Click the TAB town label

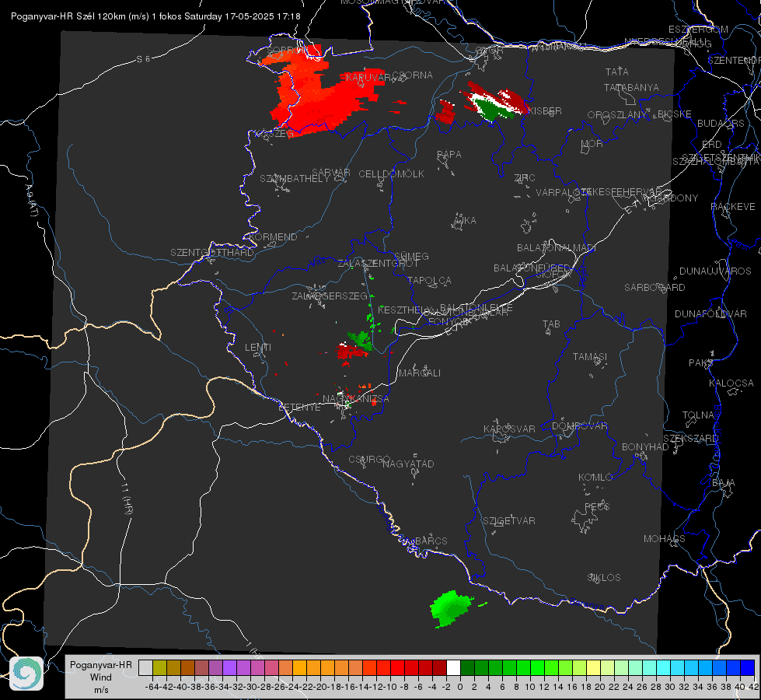pos(551,324)
